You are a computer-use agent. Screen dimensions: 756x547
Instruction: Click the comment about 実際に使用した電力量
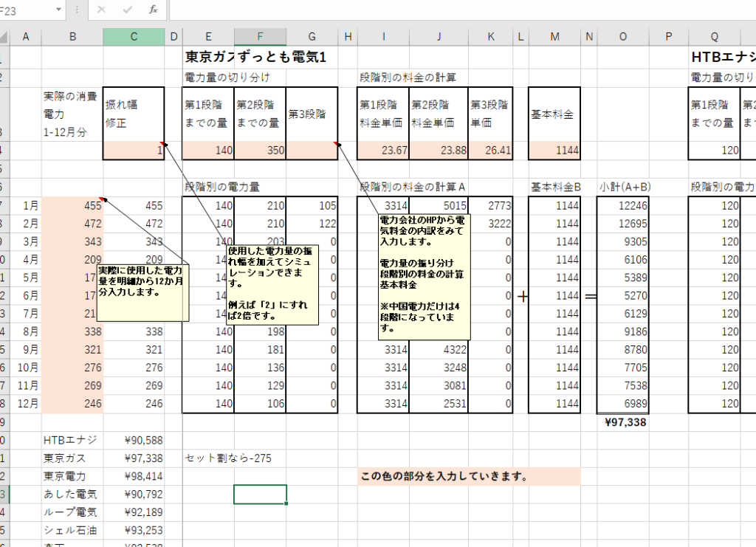[x=142, y=292]
